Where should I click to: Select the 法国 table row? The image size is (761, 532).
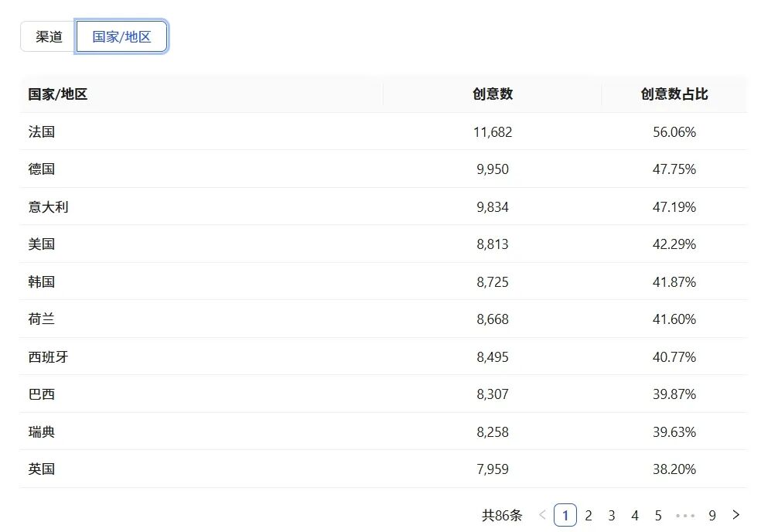[x=384, y=131]
